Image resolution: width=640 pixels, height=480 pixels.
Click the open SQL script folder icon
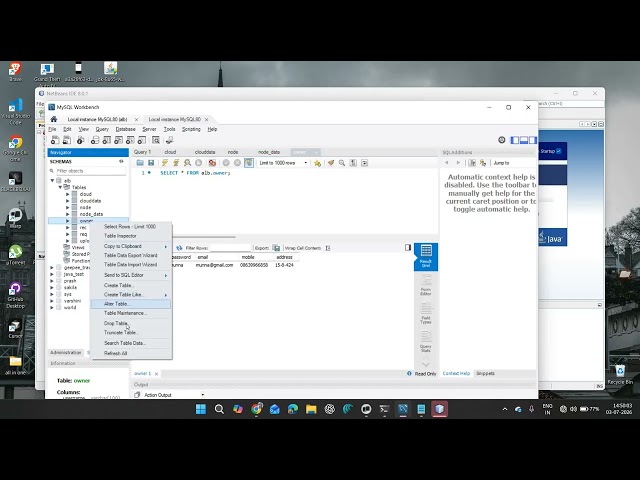coord(140,163)
